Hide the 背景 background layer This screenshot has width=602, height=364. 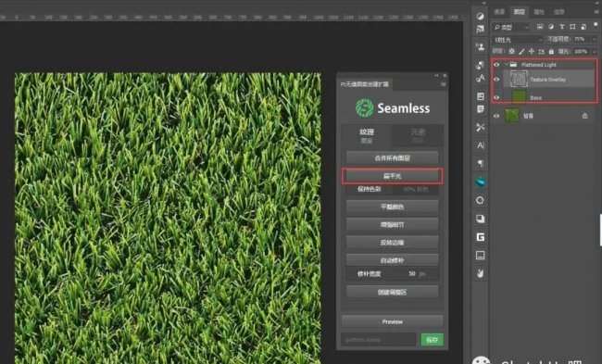point(496,116)
